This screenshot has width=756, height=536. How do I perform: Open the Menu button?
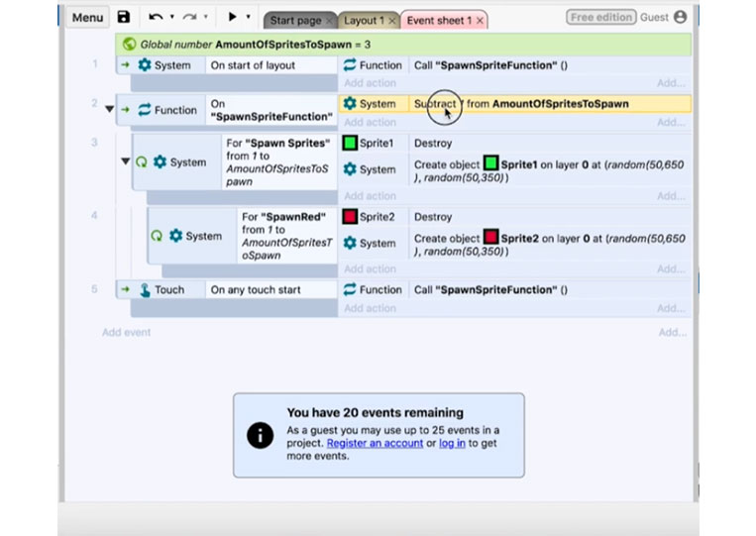pos(87,18)
